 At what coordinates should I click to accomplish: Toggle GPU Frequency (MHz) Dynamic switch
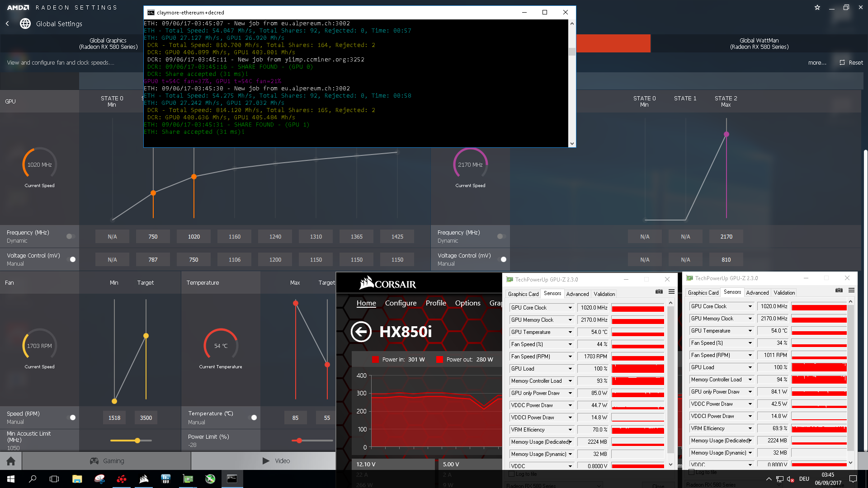(x=71, y=236)
